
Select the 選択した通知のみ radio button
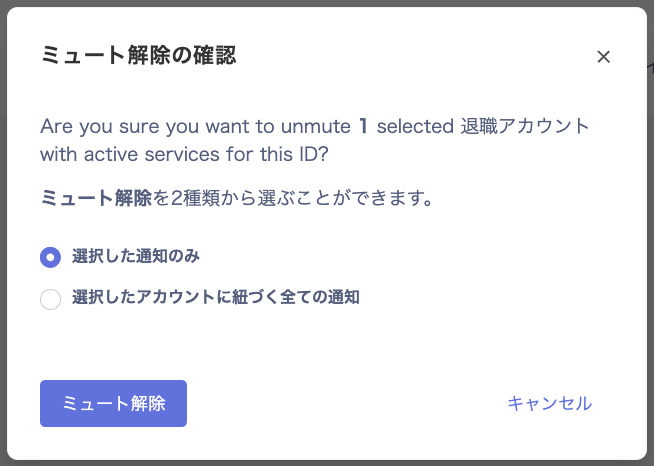click(x=50, y=257)
